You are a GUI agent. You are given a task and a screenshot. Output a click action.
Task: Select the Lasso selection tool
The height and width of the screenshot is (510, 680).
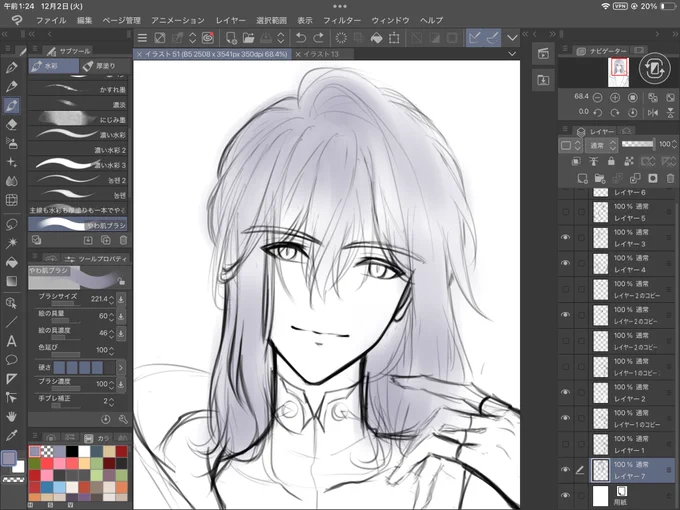12,224
